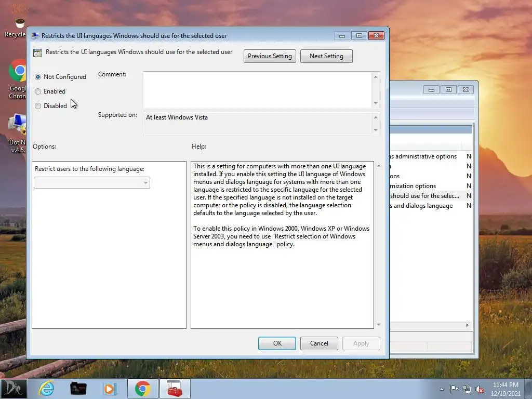Click 'At least Windows Vista' text

[x=177, y=117]
